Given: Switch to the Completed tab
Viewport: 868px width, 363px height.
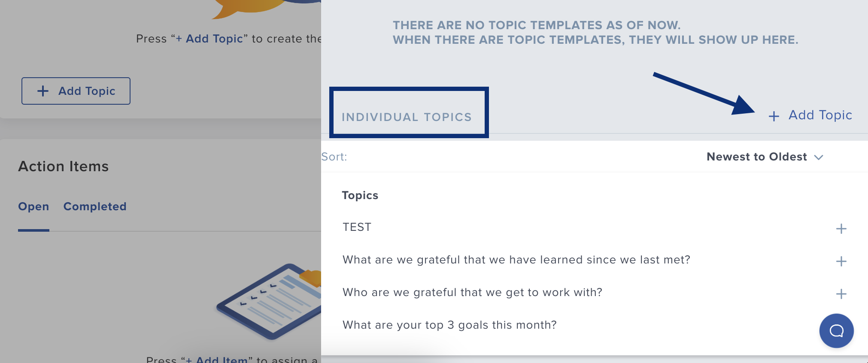Looking at the screenshot, I should [95, 206].
